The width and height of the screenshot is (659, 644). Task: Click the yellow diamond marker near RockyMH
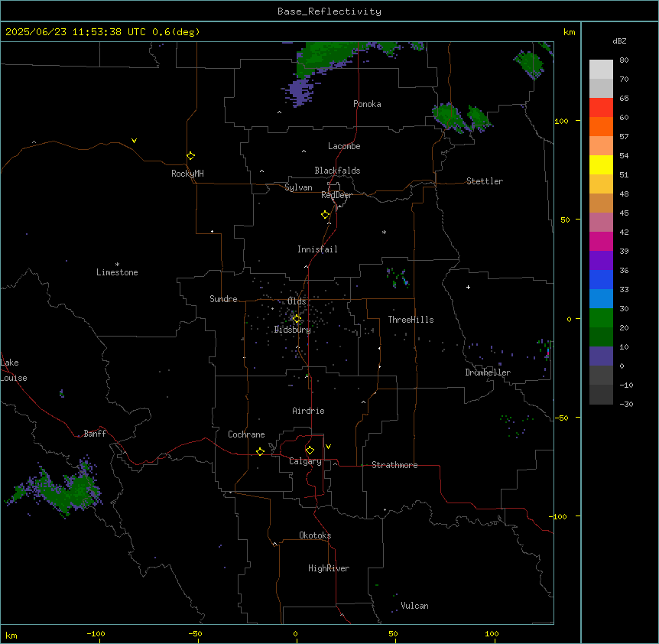[191, 156]
